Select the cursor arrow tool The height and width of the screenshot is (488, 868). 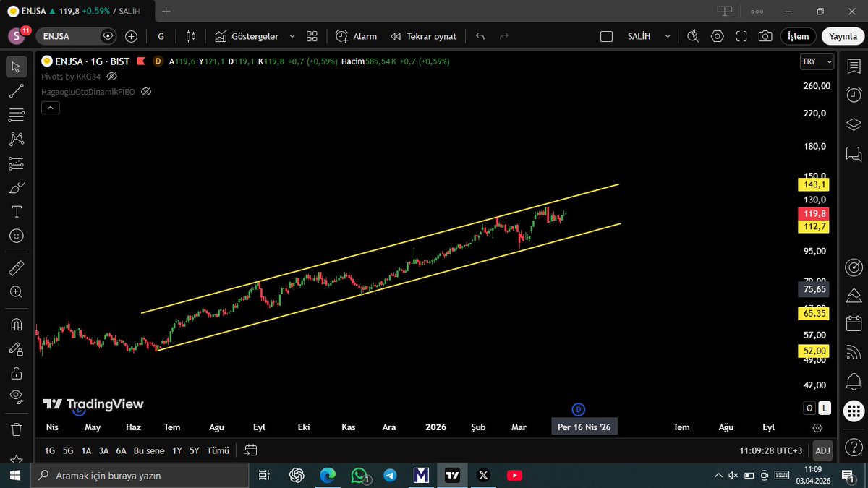[x=16, y=67]
